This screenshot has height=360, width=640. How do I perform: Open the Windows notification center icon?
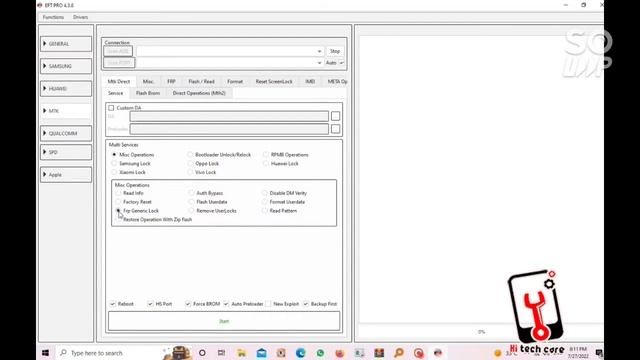pyautogui.click(x=599, y=353)
